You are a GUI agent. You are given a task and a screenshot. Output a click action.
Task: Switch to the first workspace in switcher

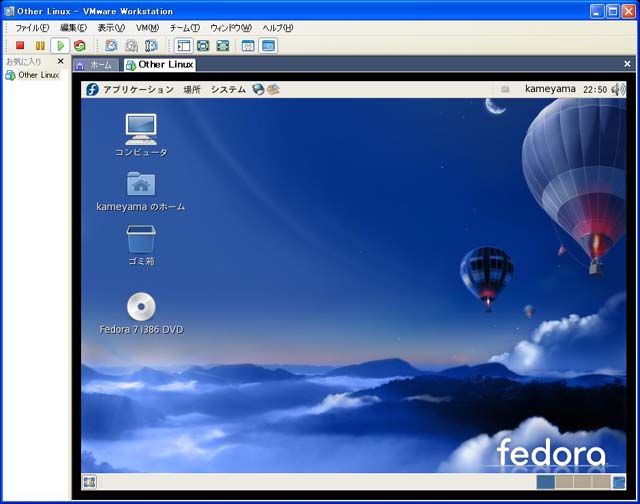click(545, 482)
